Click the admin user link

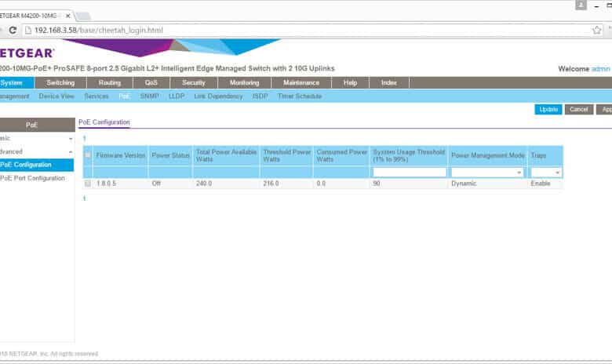tap(601, 69)
